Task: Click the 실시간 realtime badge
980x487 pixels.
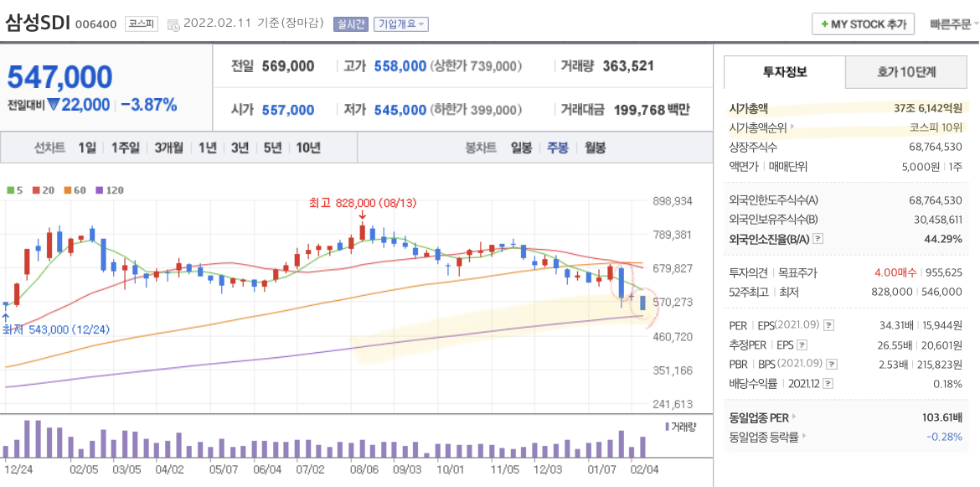Action: point(351,24)
